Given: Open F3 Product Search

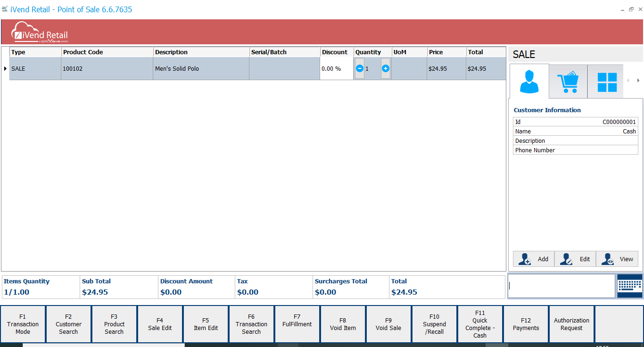Looking at the screenshot, I should pyautogui.click(x=115, y=324).
